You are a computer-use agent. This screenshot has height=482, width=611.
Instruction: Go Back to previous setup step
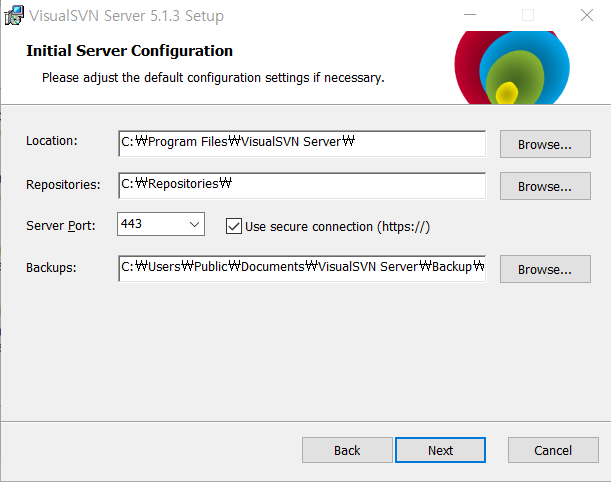(x=347, y=450)
